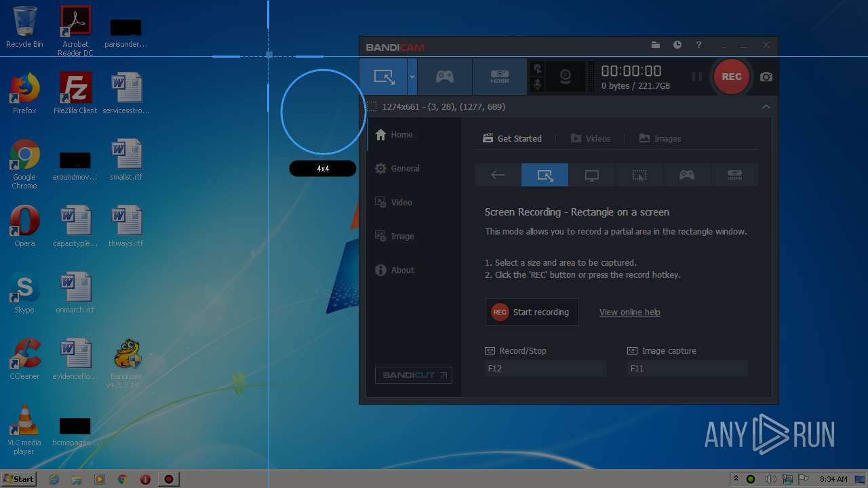868x488 pixels.
Task: Select the Firefox desktop shortcut
Action: [24, 94]
